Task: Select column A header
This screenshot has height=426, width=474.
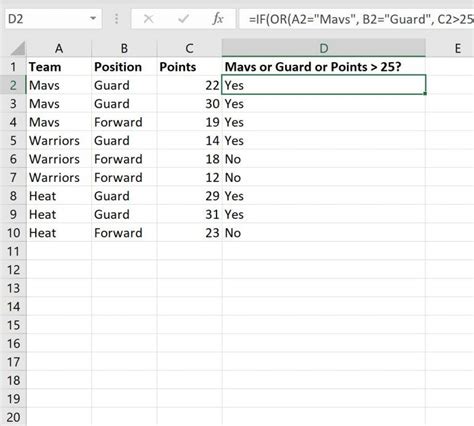Action: tap(59, 49)
